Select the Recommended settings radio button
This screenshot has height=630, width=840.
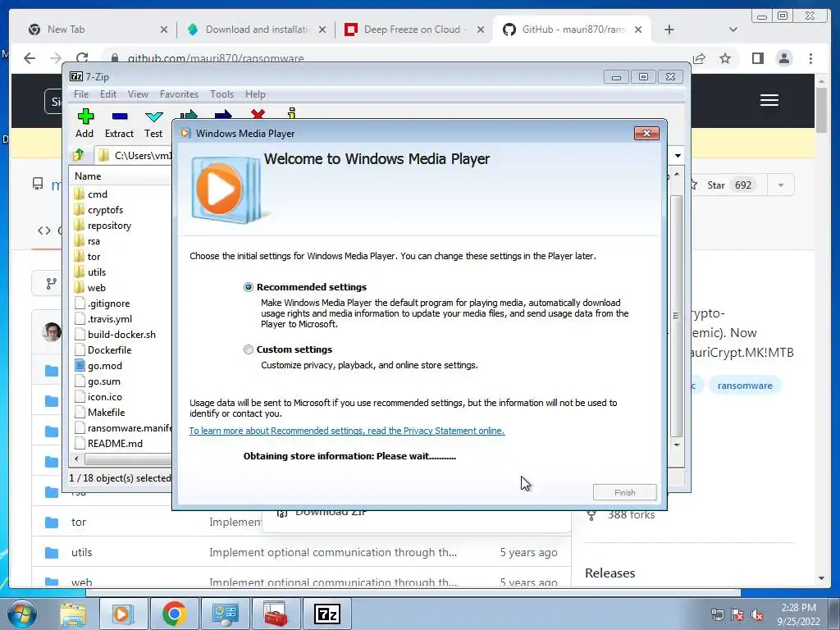point(248,287)
